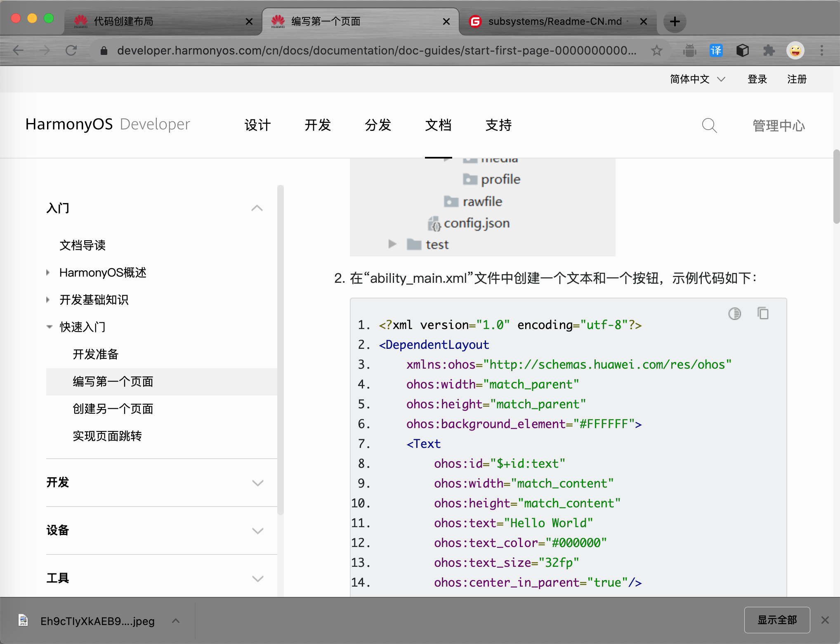This screenshot has width=840, height=644.
Task: Bookmark this page with the star icon
Action: pos(657,50)
